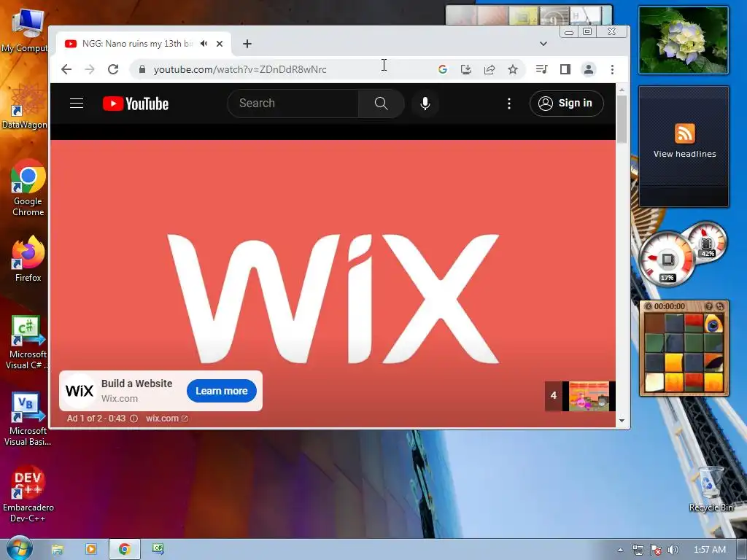This screenshot has width=747, height=560.
Task: Select Google Chrome desktop shortcut
Action: 28,188
